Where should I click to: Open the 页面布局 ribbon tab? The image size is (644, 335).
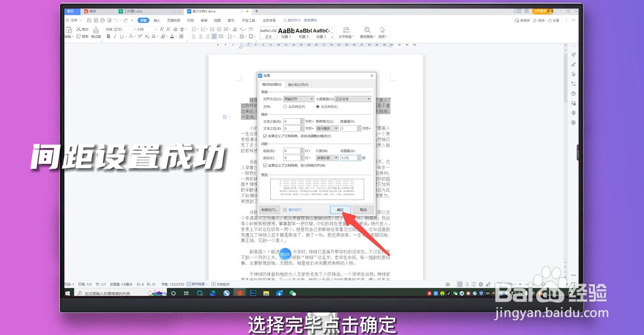(173, 20)
